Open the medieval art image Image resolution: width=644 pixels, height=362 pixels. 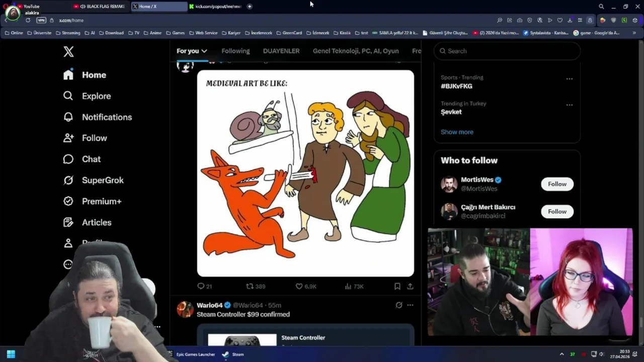(x=305, y=173)
